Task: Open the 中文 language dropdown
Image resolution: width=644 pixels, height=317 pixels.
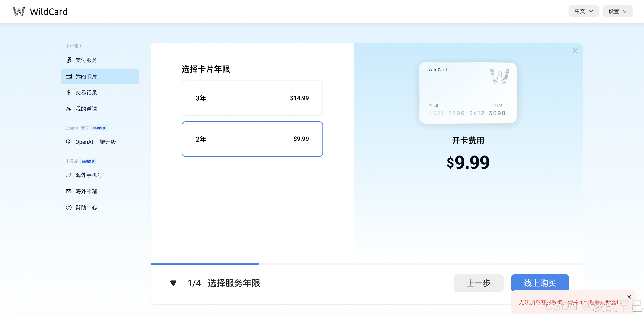Action: (x=583, y=11)
